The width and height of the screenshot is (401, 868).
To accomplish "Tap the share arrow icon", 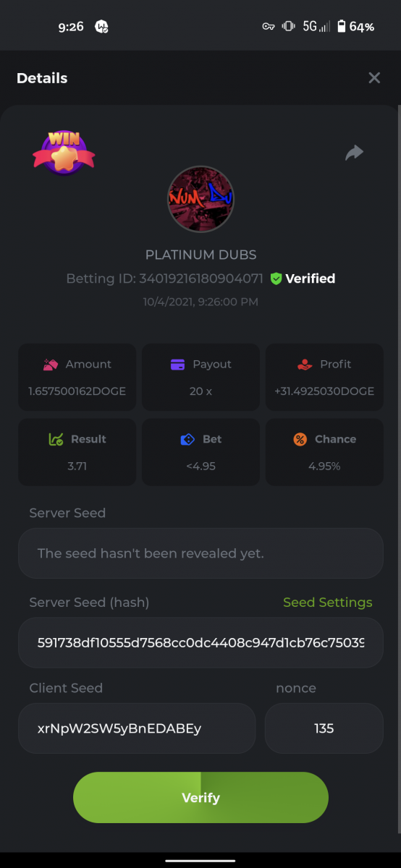I will [x=354, y=153].
